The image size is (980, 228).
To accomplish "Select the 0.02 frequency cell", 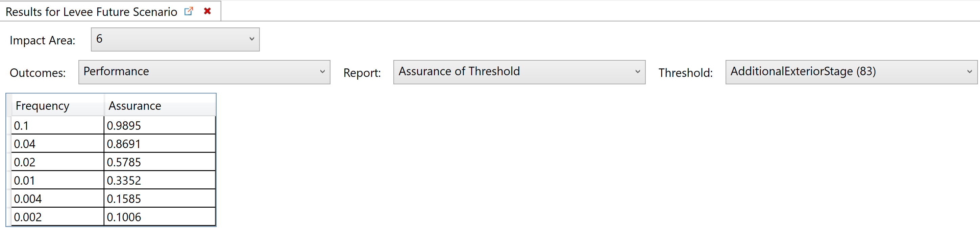I will click(x=57, y=162).
